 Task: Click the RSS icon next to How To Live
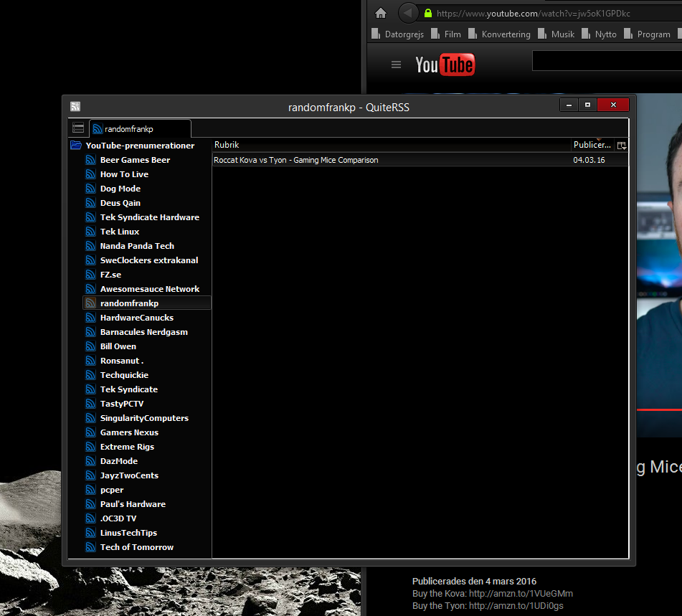pyautogui.click(x=90, y=174)
